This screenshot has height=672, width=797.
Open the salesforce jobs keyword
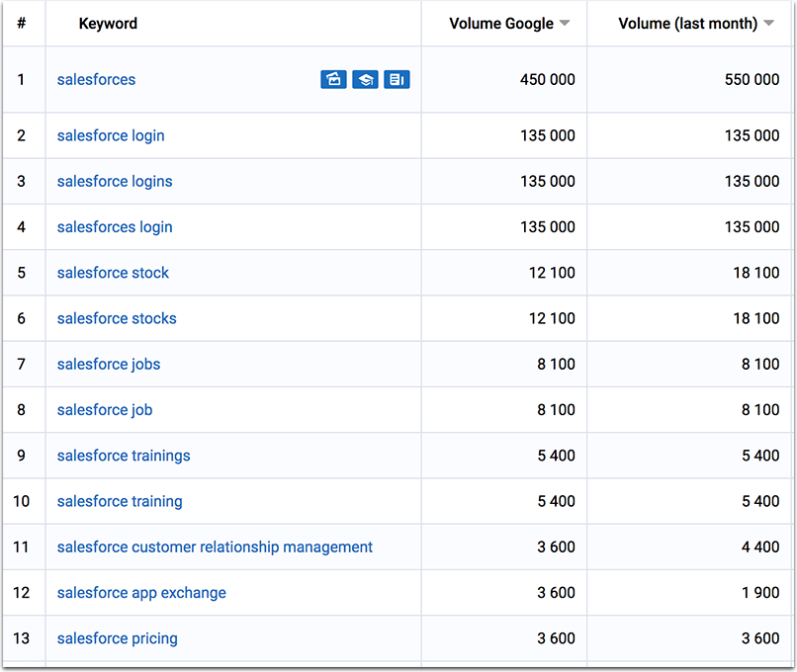[x=108, y=365]
